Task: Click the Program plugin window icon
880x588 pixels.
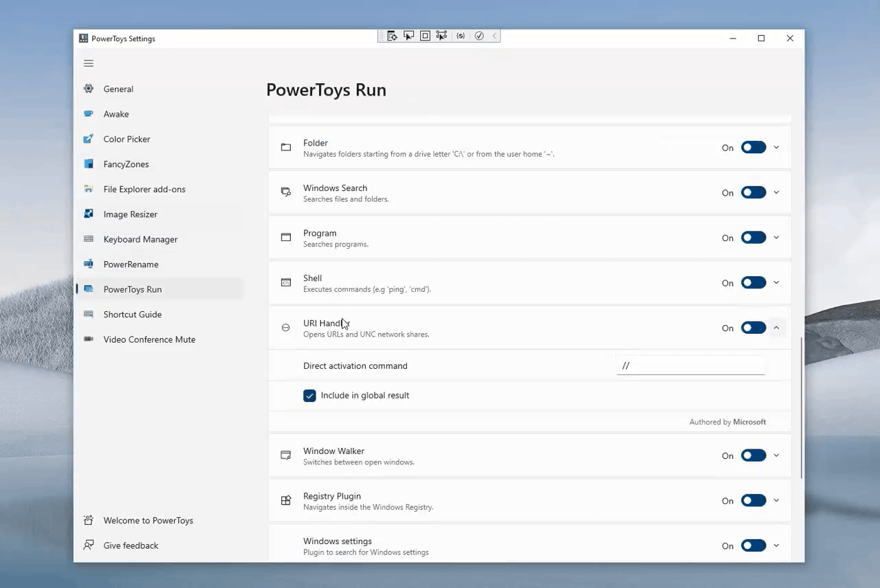Action: point(286,238)
